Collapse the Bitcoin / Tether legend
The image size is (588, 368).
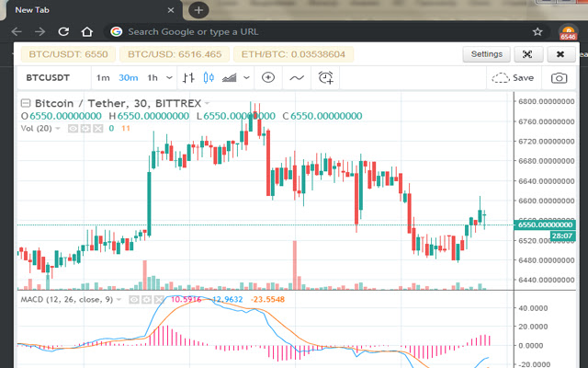tap(26, 103)
